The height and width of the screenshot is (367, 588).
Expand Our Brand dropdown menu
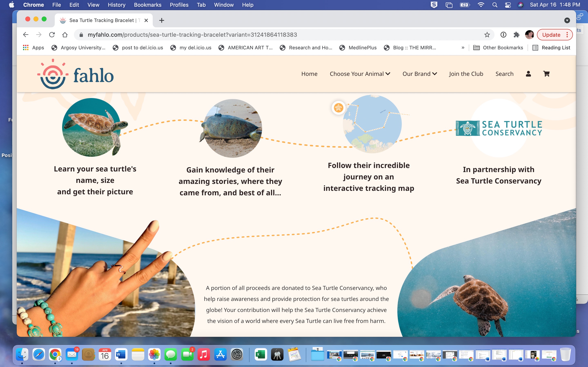tap(420, 74)
